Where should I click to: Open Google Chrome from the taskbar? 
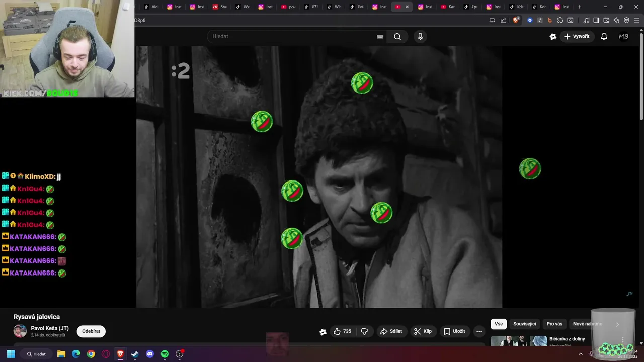coord(91,354)
